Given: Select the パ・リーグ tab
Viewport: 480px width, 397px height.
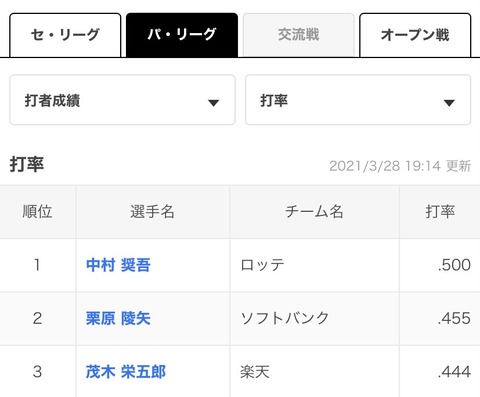Looking at the screenshot, I should coord(182,35).
